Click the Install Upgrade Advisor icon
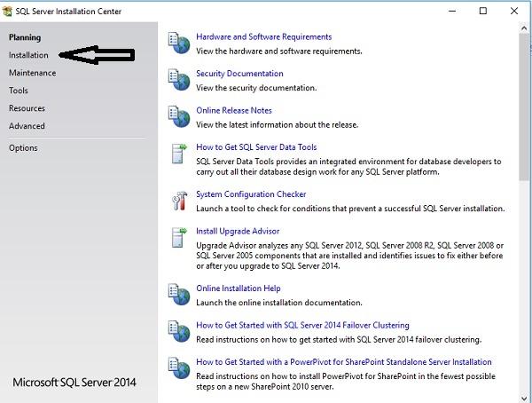This screenshot has height=403, width=532. pyautogui.click(x=179, y=237)
